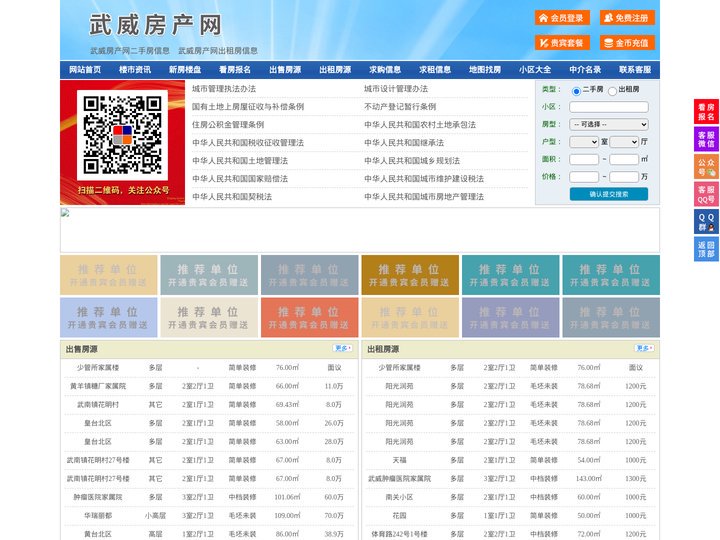Viewport: 720px width, 540px height.
Task: Select 看房报名 in navigation bar
Action: (x=235, y=70)
